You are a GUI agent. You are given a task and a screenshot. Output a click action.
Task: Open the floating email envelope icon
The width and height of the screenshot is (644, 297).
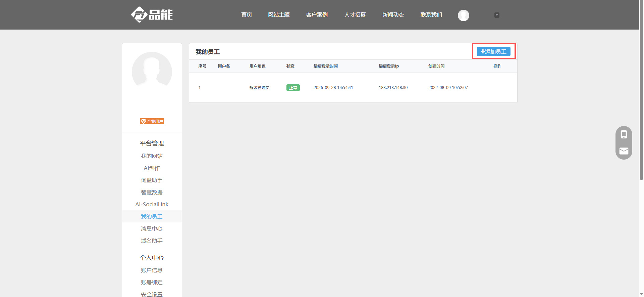tap(624, 151)
